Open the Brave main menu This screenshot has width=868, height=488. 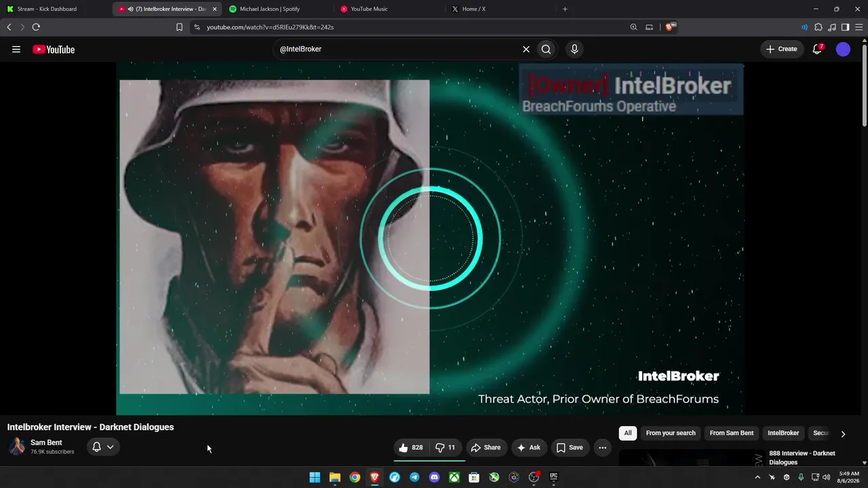[x=859, y=27]
